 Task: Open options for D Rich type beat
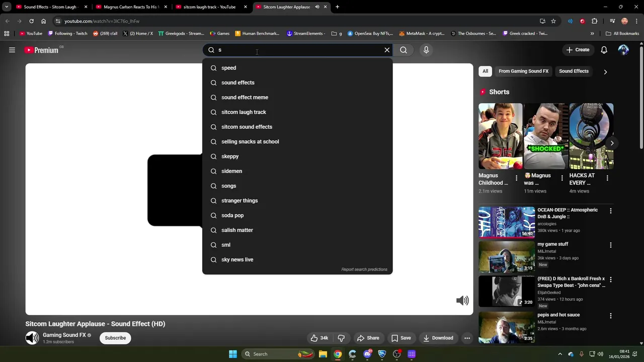[x=611, y=280]
